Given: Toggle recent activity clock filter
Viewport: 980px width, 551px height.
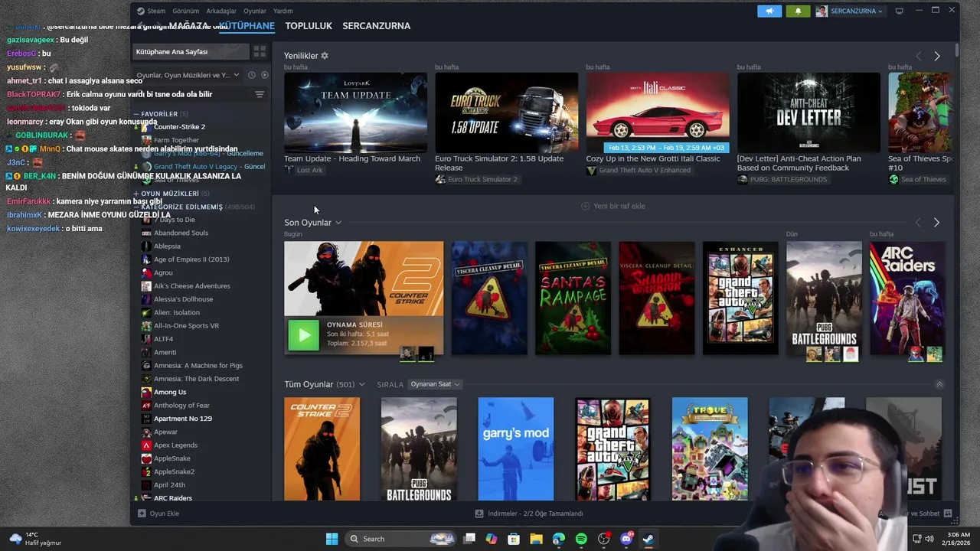Looking at the screenshot, I should (x=251, y=75).
